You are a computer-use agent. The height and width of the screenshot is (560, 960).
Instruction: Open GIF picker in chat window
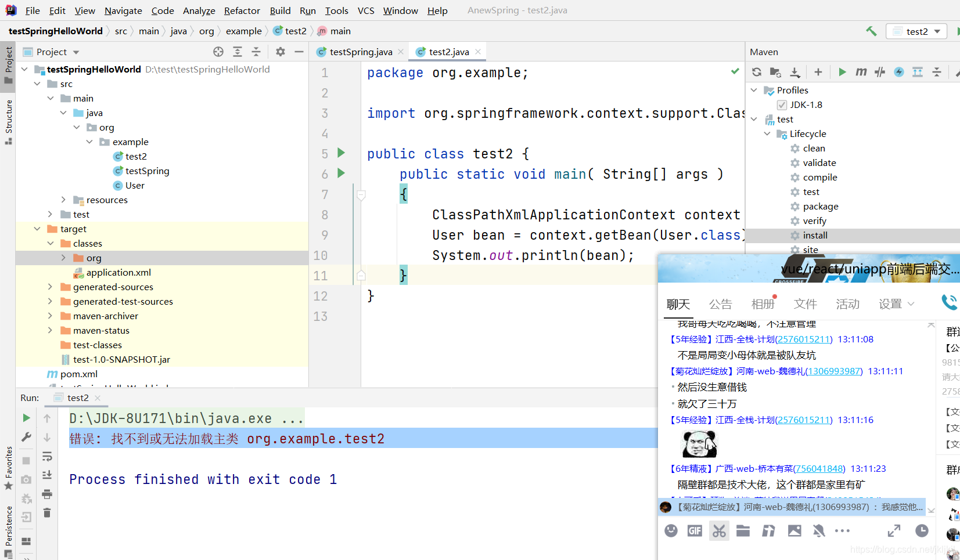[x=695, y=530]
